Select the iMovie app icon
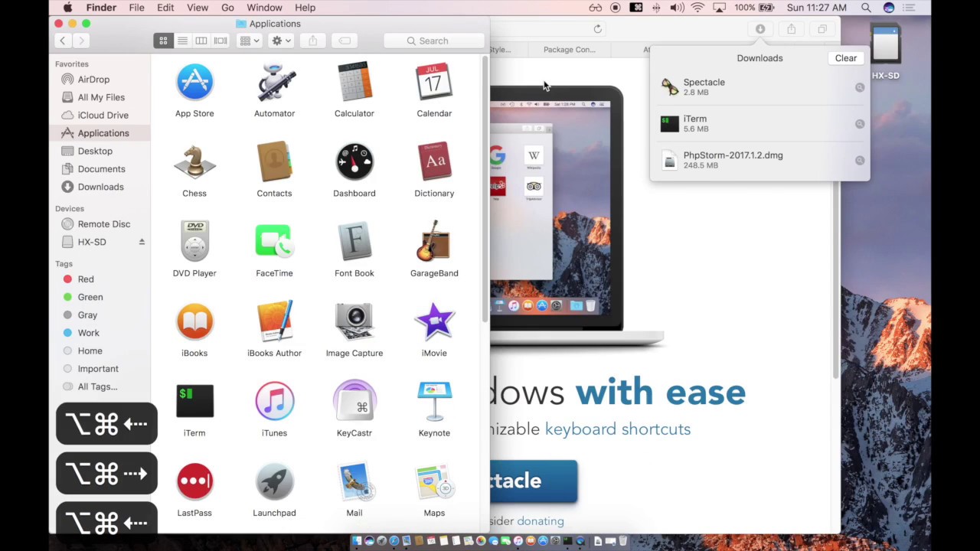The width and height of the screenshot is (980, 551). pos(434,322)
